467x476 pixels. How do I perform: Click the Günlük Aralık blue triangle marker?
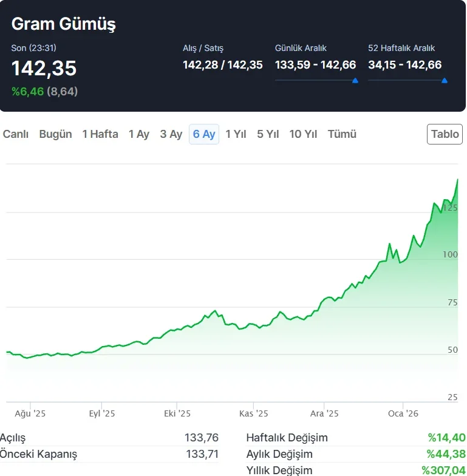[x=355, y=80]
